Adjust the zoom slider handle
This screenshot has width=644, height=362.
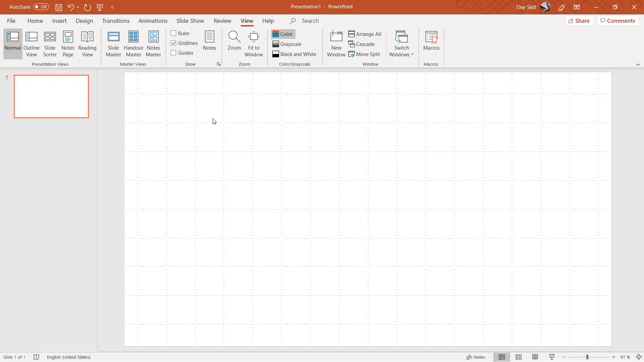click(587, 357)
